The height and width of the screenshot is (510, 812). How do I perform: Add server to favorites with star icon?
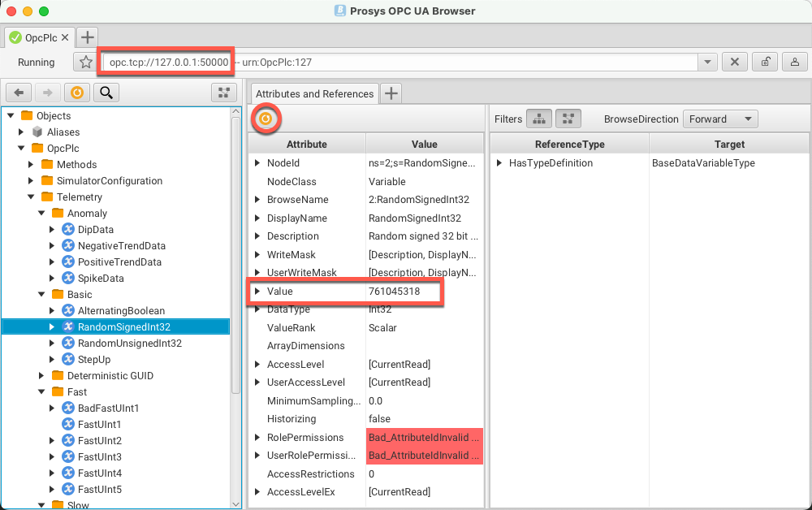[86, 63]
